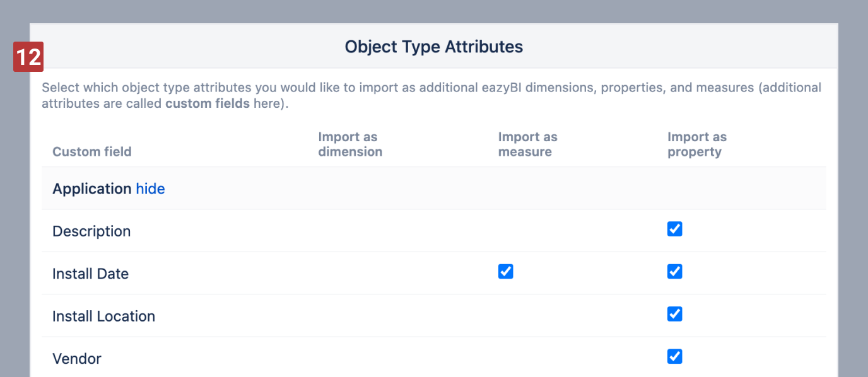Uncheck Install Date import as measure

[505, 271]
